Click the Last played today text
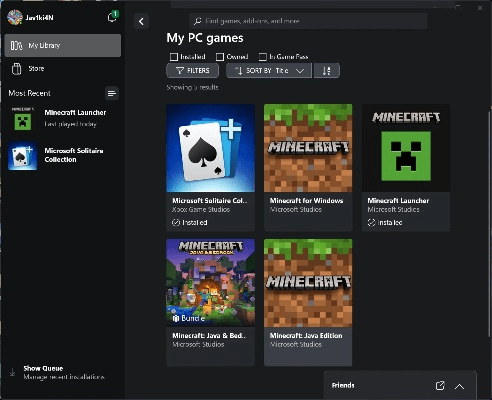Viewport: 492px width, 400px height. (71, 124)
